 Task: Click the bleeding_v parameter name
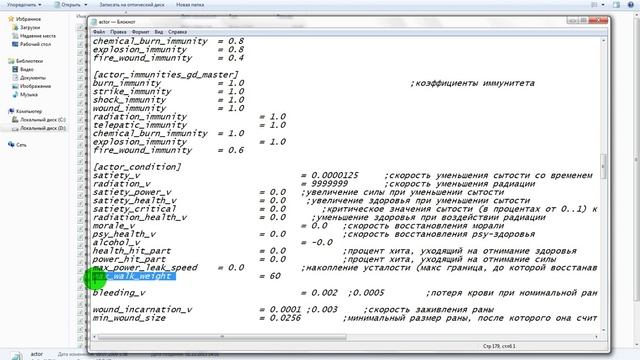(x=119, y=293)
